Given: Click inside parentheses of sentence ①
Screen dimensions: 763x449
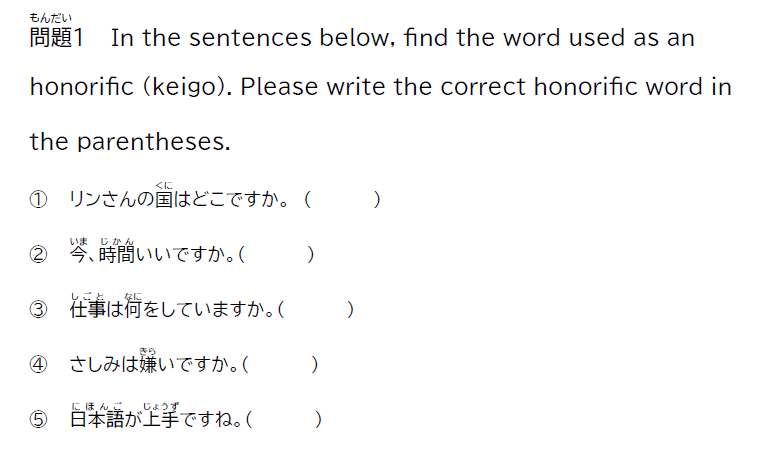Looking at the screenshot, I should (342, 199).
